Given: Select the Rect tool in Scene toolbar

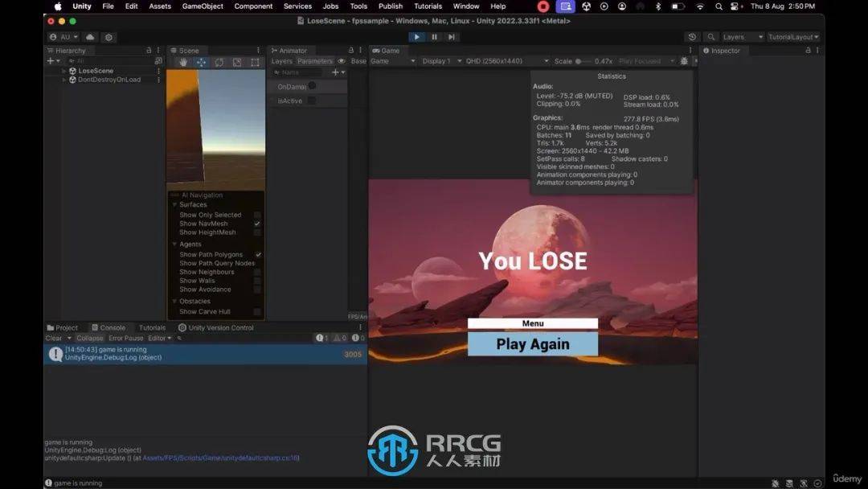Looking at the screenshot, I should pyautogui.click(x=255, y=63).
